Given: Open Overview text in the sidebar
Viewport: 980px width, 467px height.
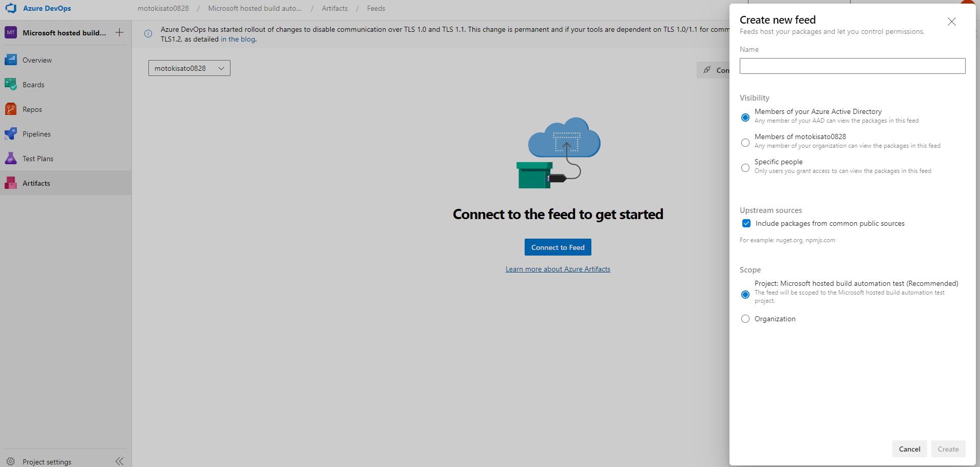Looking at the screenshot, I should (37, 60).
